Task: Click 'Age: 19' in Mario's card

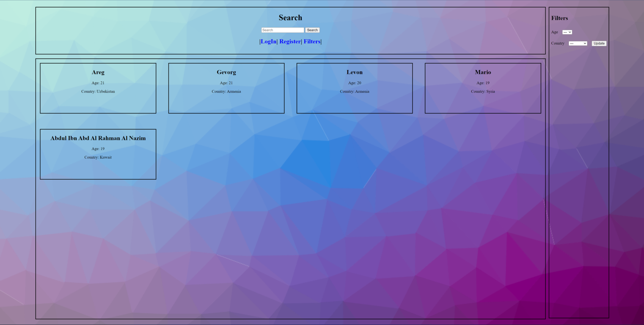Action: tap(483, 83)
